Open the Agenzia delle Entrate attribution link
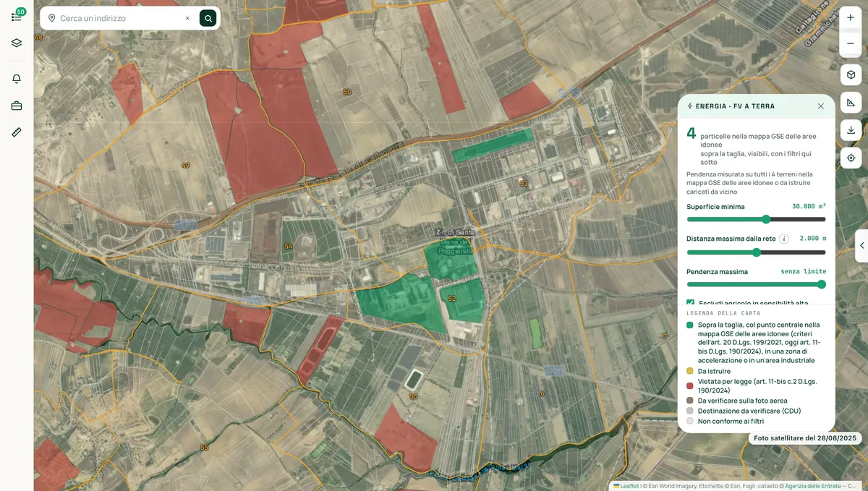 point(813,486)
